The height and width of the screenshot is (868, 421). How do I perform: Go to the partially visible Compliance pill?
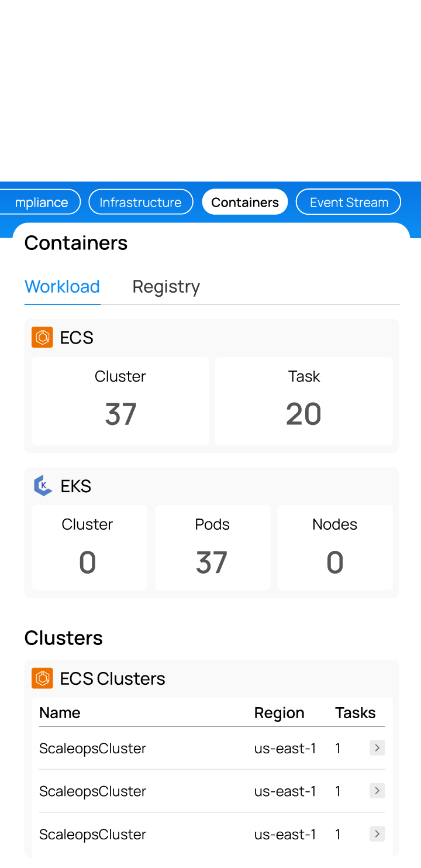coord(41,202)
